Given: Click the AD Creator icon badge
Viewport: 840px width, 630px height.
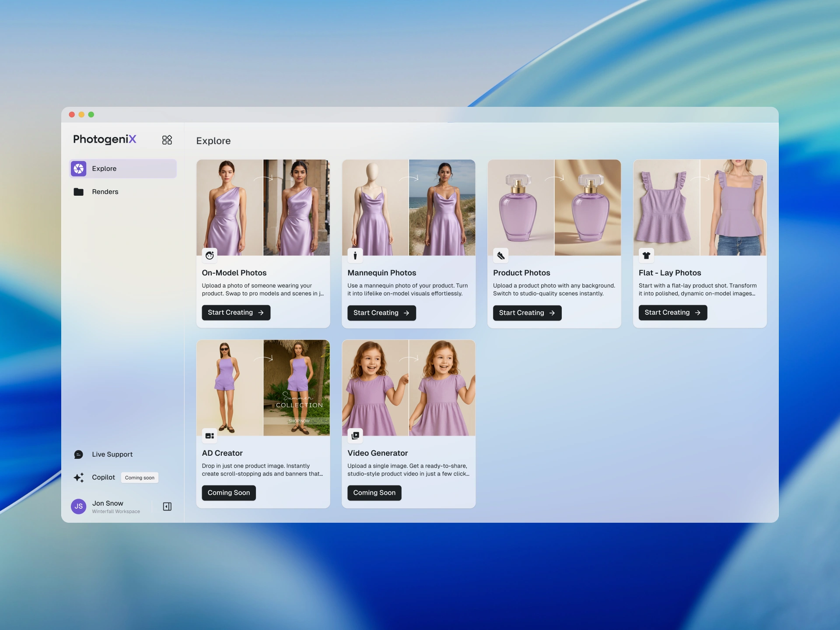Looking at the screenshot, I should click(210, 436).
